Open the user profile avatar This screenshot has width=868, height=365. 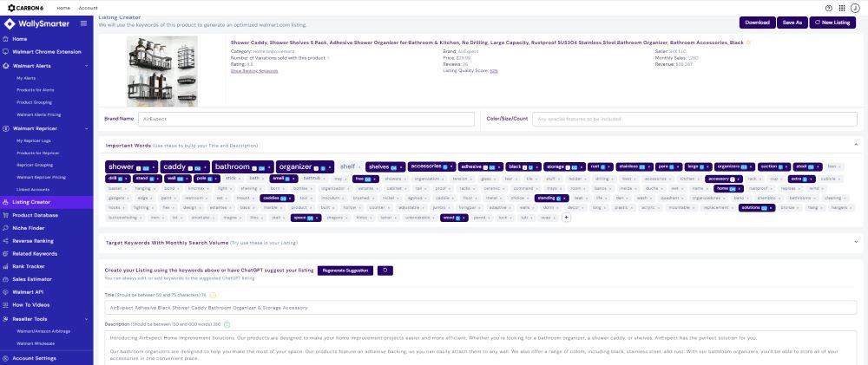point(855,8)
